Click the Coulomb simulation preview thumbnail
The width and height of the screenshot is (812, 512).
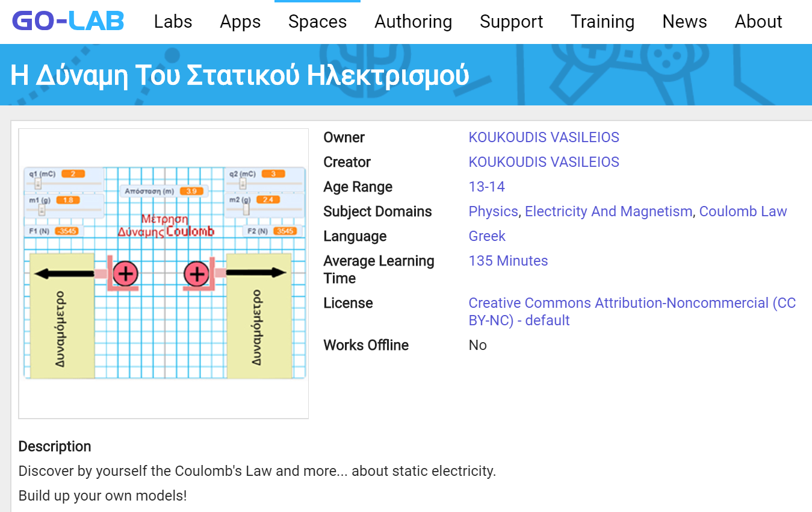click(x=164, y=273)
